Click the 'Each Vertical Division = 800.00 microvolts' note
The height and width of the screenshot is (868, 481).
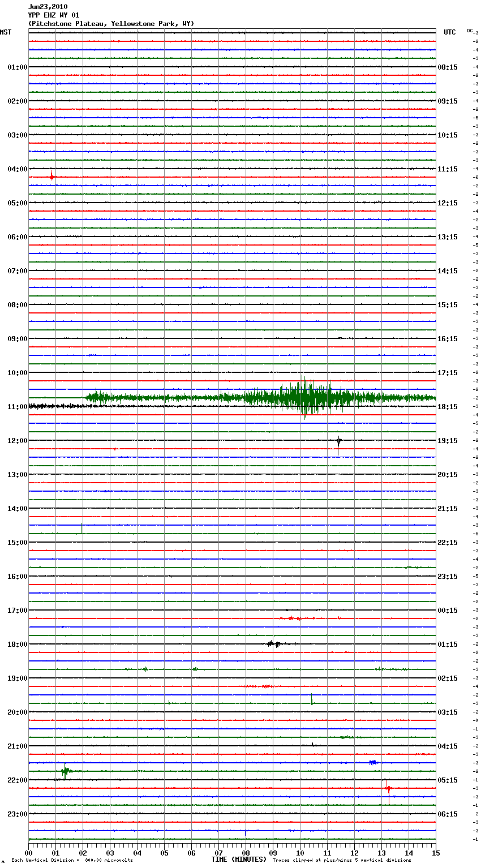pyautogui.click(x=72, y=861)
